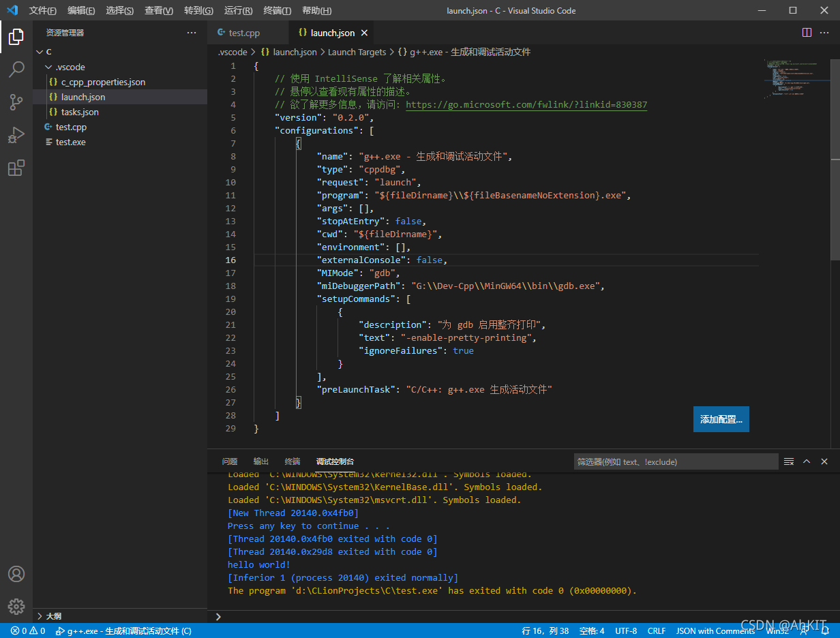Image resolution: width=840 pixels, height=638 pixels.
Task: Switch to the 输出 panel tab
Action: click(x=261, y=461)
